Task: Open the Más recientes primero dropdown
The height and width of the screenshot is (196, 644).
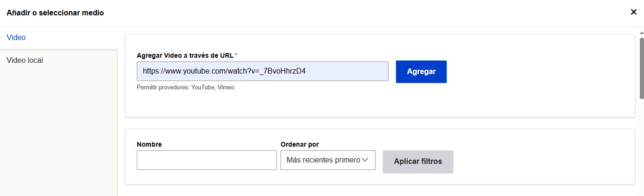Action: [328, 160]
